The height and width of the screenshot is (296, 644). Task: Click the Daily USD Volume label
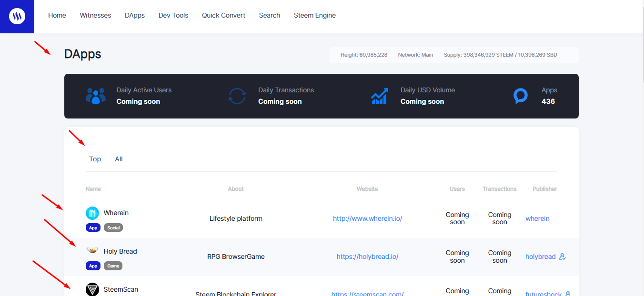(428, 90)
